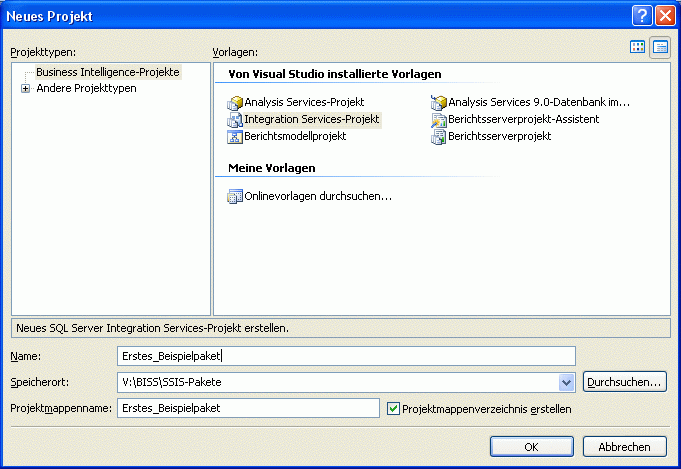Select the Berichtsserverprojekt label
Viewport: 681px width, 469px height.
click(499, 136)
